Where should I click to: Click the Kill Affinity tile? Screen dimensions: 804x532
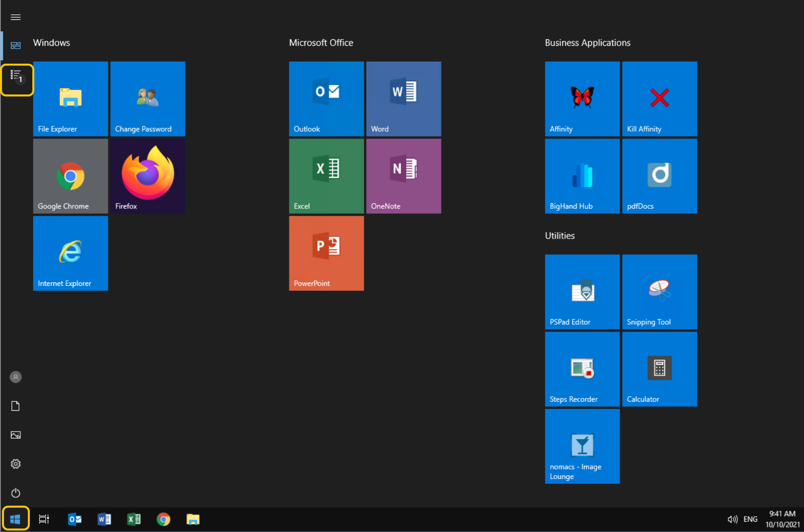(x=659, y=99)
